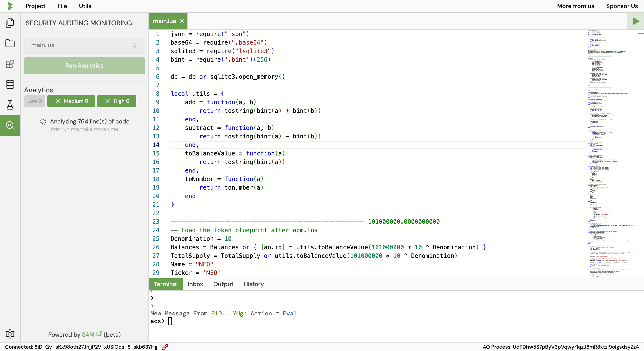Click the editor vertical scrollbar
The width and height of the screenshot is (644, 351).
(x=641, y=154)
